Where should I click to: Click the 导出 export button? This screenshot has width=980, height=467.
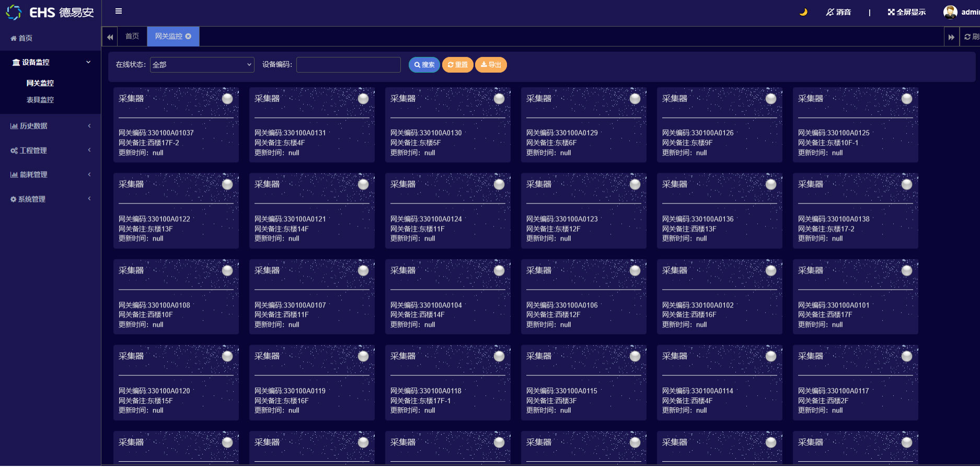(x=491, y=65)
